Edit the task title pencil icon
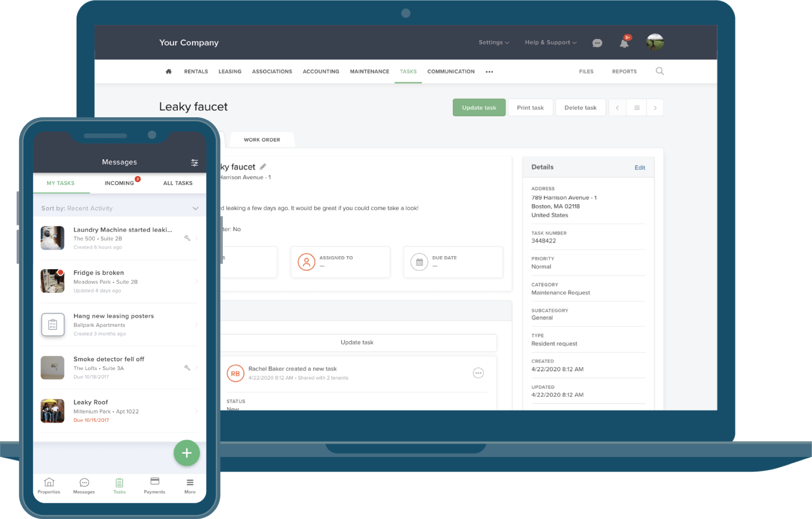Viewport: 812px width, 519px height. click(263, 167)
